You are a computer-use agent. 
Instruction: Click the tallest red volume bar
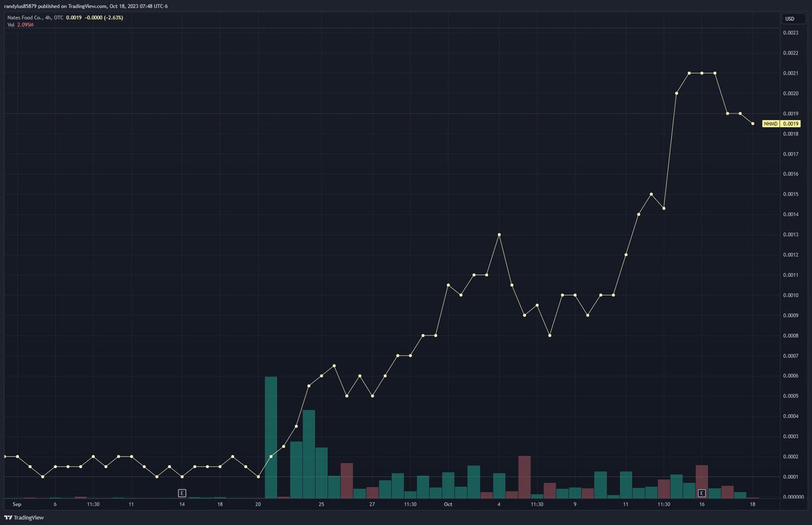tap(524, 477)
